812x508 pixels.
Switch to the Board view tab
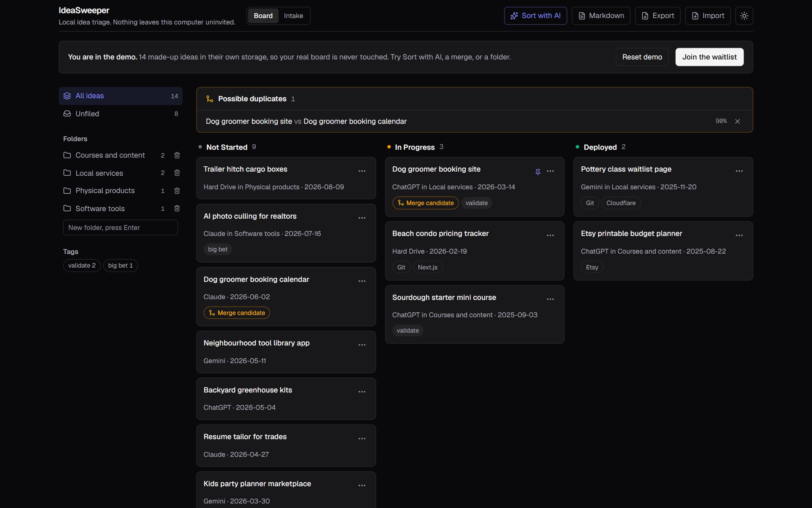(x=263, y=16)
